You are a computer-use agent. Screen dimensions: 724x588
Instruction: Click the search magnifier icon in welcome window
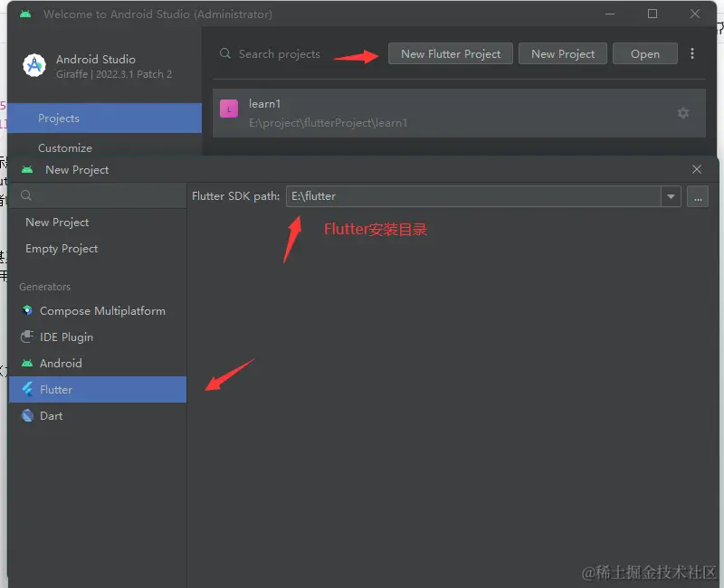click(224, 53)
